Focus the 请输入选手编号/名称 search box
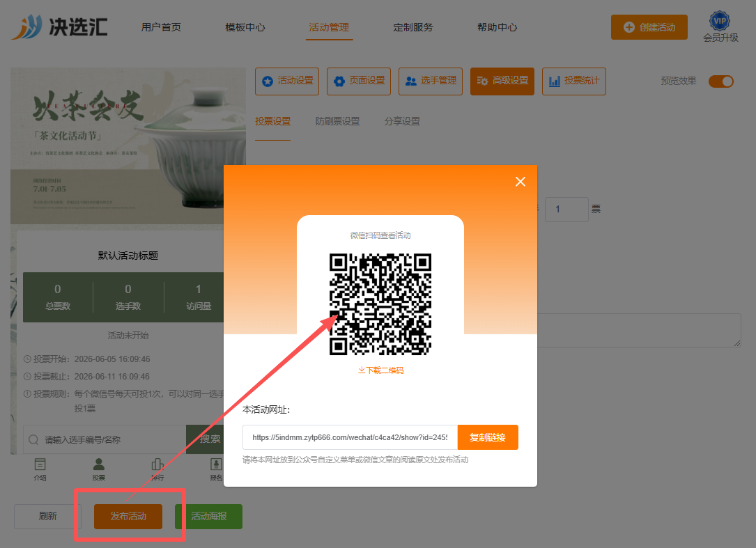Image resolution: width=756 pixels, height=548 pixels. click(x=105, y=439)
